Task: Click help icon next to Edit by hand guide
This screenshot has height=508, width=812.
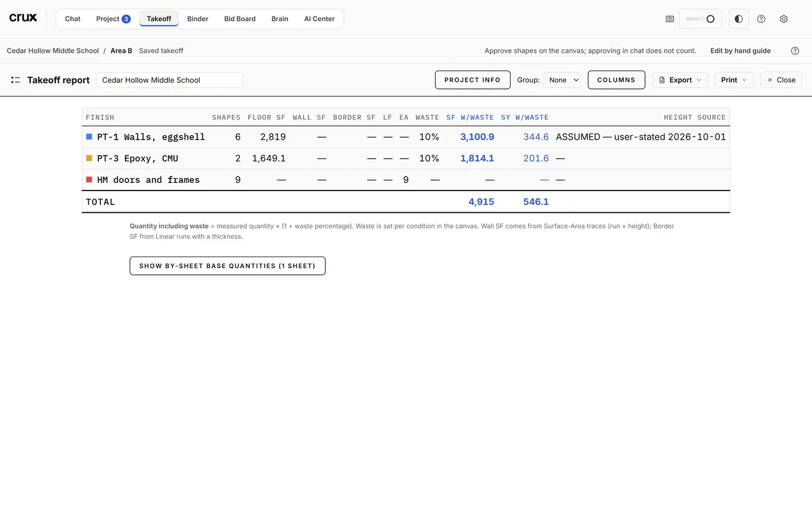Action: [x=795, y=51]
